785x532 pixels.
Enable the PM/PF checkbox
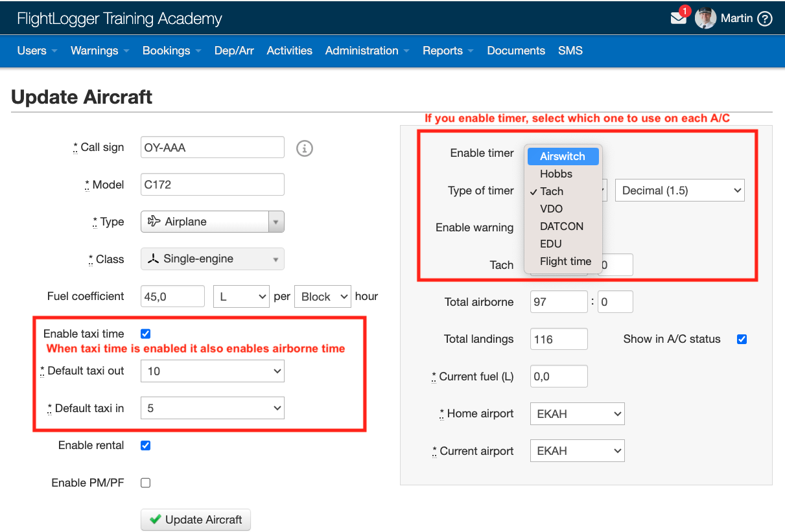(145, 482)
